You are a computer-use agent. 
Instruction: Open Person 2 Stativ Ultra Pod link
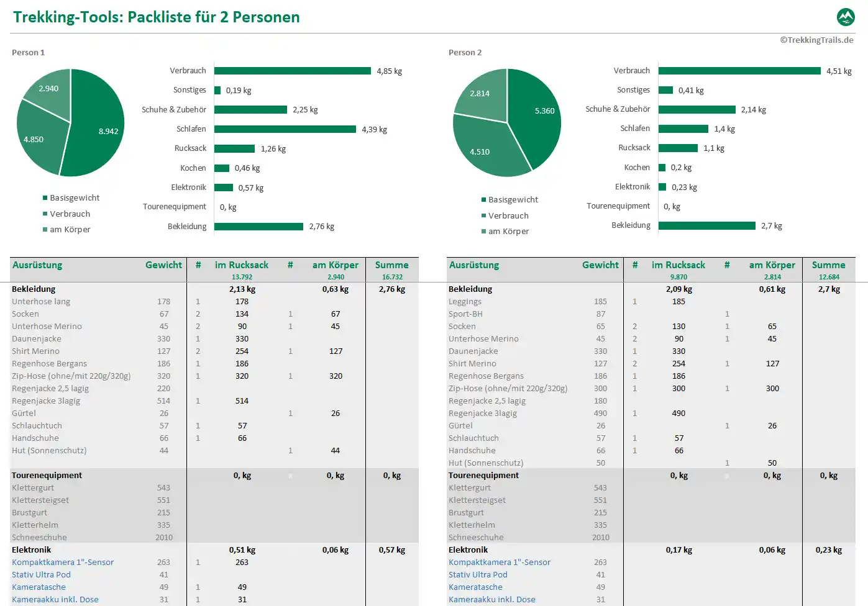478,575
